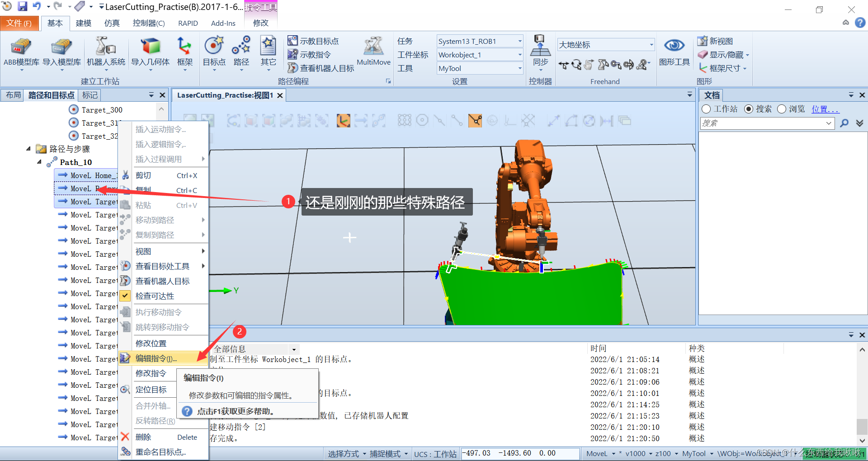Click the Undo icon in title bar
Viewport: 868px width, 461px height.
37,6
